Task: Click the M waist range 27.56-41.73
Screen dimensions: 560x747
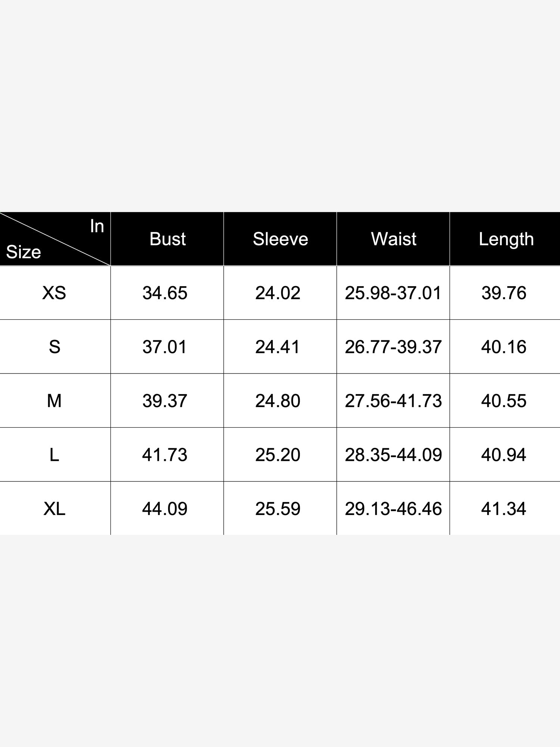Action: click(393, 401)
